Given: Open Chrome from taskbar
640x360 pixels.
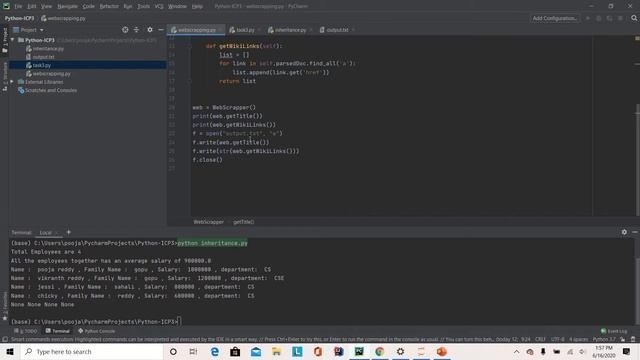Looking at the screenshot, I should click(380, 351).
